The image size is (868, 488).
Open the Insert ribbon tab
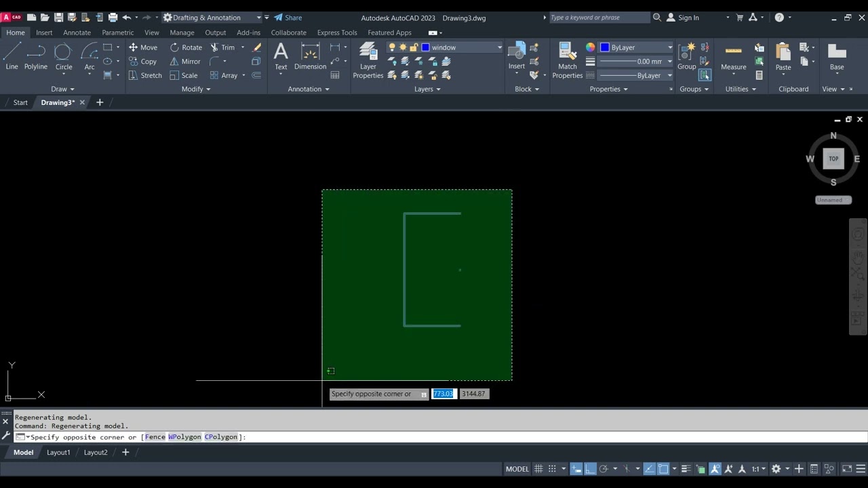tap(44, 33)
